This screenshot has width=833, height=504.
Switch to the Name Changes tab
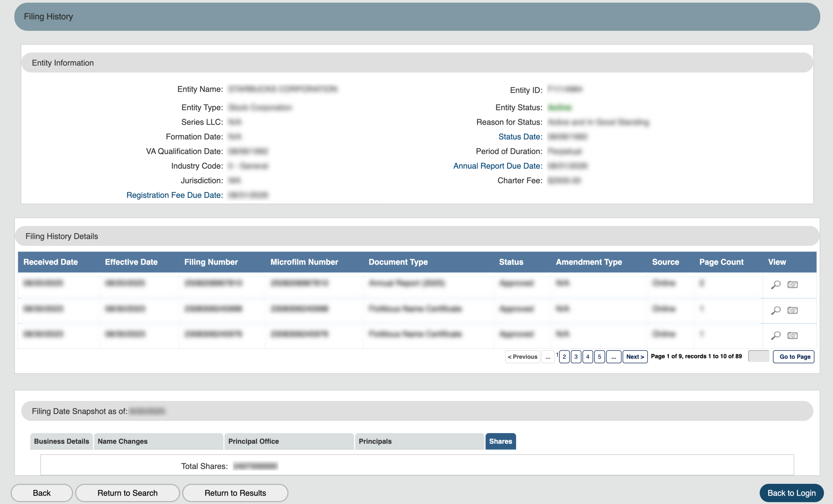(x=158, y=441)
